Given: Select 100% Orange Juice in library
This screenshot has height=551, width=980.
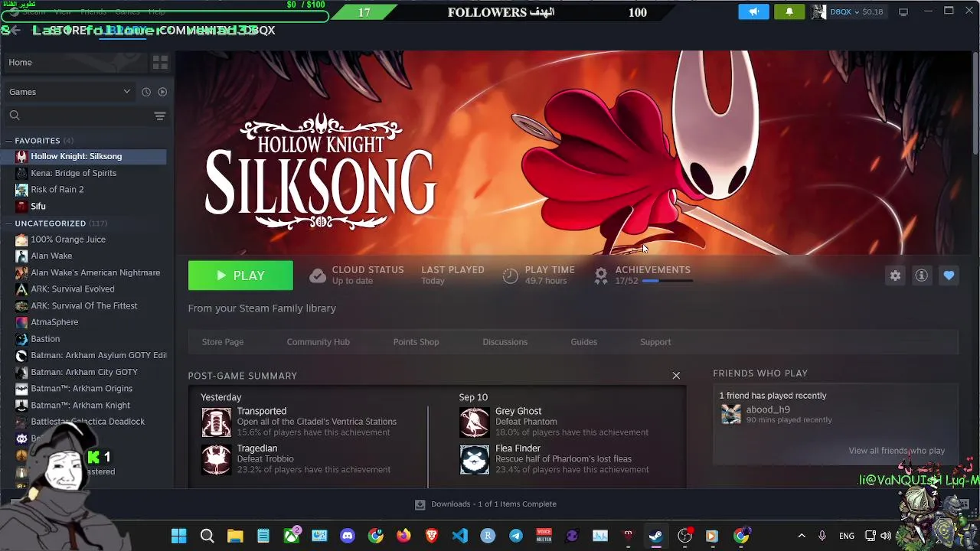Looking at the screenshot, I should click(x=68, y=240).
